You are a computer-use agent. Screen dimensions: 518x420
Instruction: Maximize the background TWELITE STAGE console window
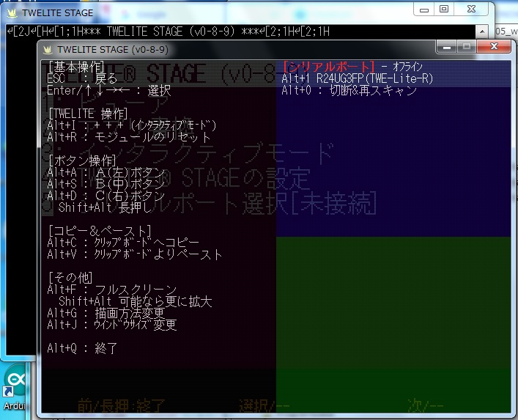point(444,10)
